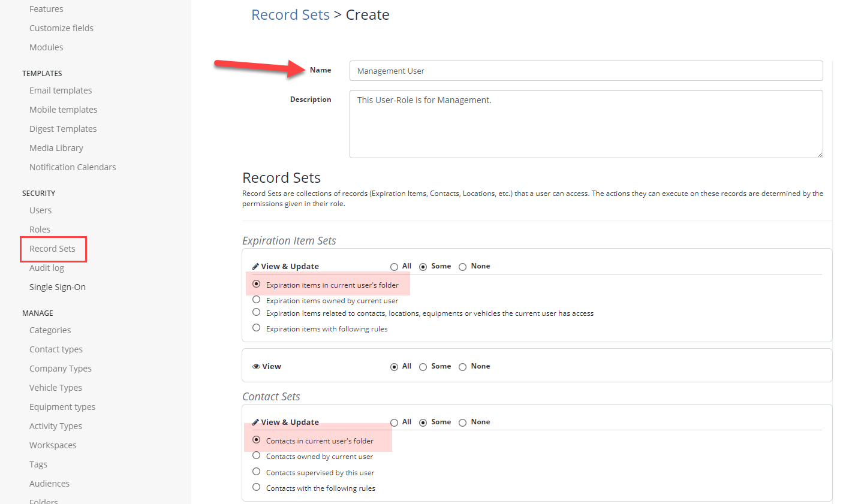Focus the Description text area

tap(586, 124)
